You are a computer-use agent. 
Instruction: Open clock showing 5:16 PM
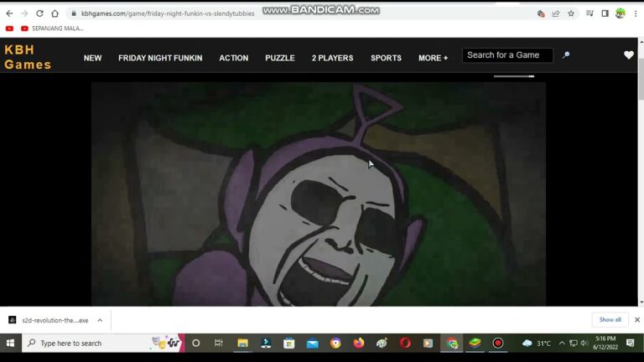(x=605, y=343)
